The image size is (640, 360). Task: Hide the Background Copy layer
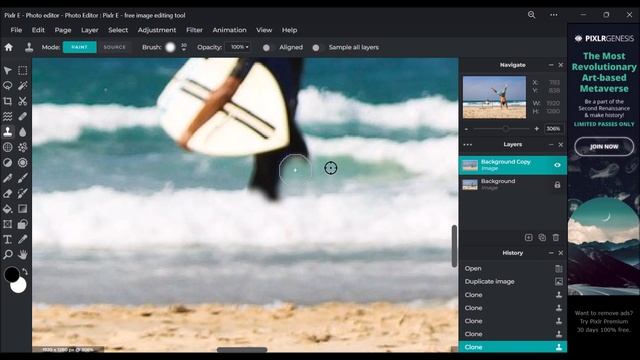tap(557, 165)
